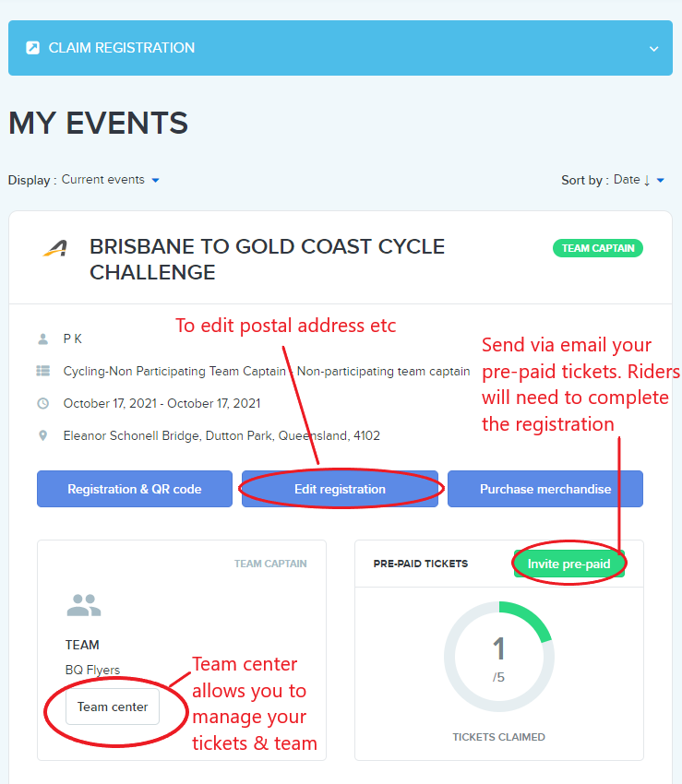Open the Team center

[x=113, y=707]
